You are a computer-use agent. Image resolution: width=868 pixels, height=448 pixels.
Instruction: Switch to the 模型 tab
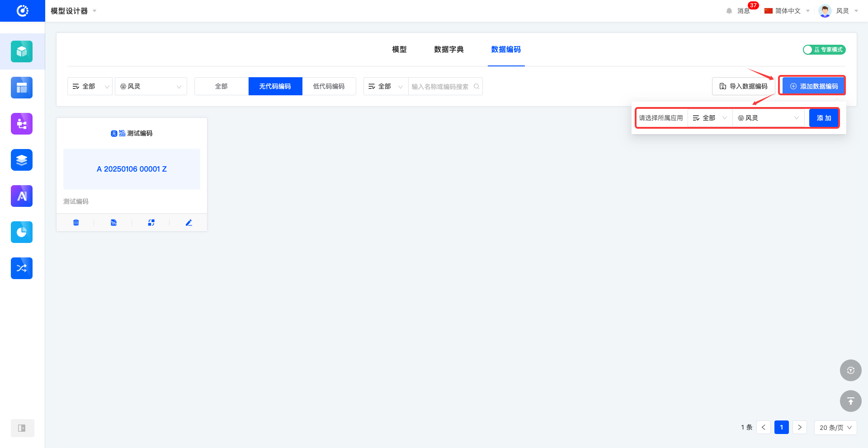click(399, 49)
